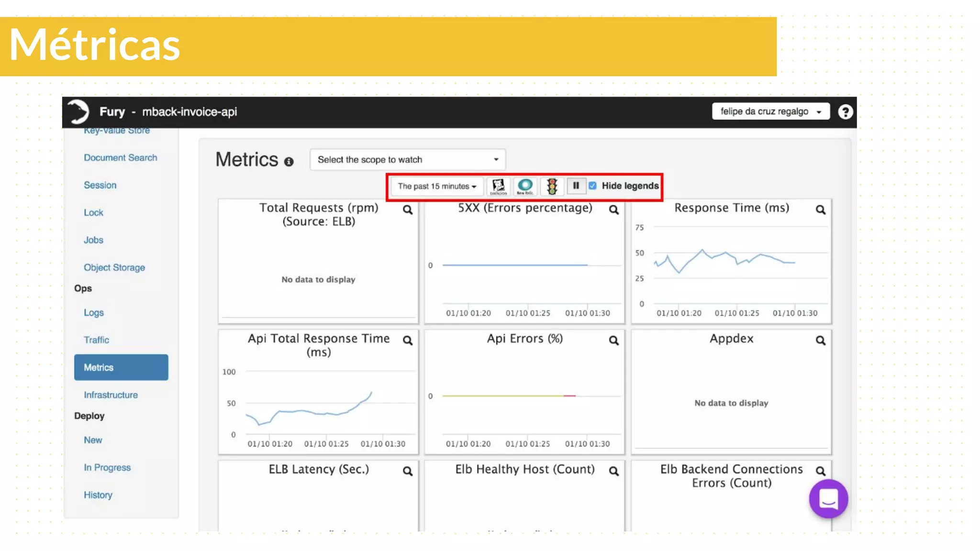Select Infrastructure in the sidebar
980x551 pixels.
(x=111, y=395)
